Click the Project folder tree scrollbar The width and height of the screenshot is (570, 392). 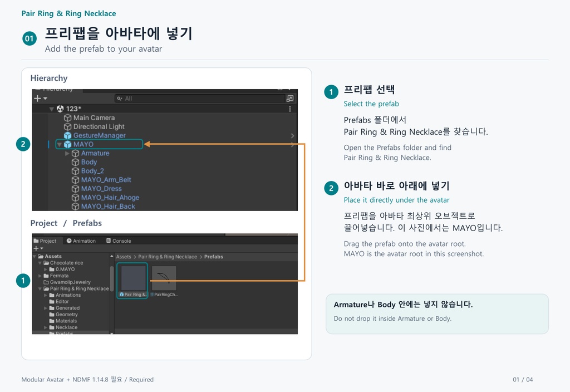click(111, 278)
